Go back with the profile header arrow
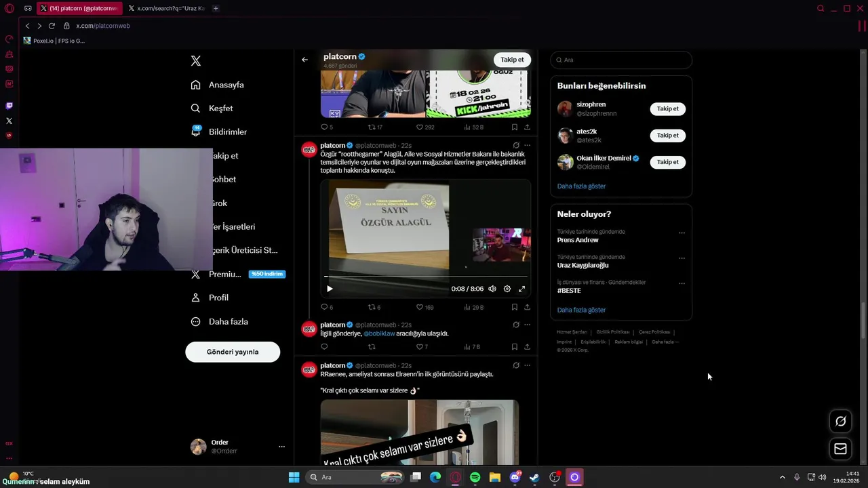Screen dimensions: 868x488 [304, 60]
